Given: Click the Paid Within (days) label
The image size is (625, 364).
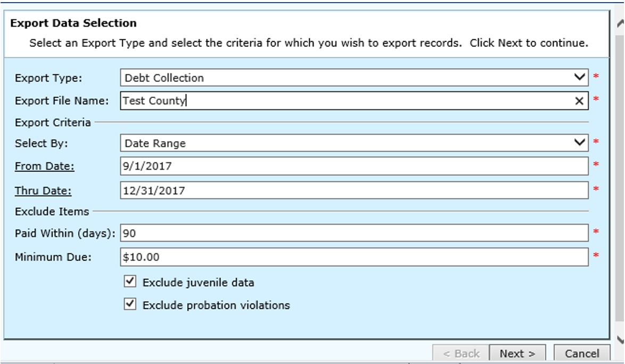Looking at the screenshot, I should 65,233.
